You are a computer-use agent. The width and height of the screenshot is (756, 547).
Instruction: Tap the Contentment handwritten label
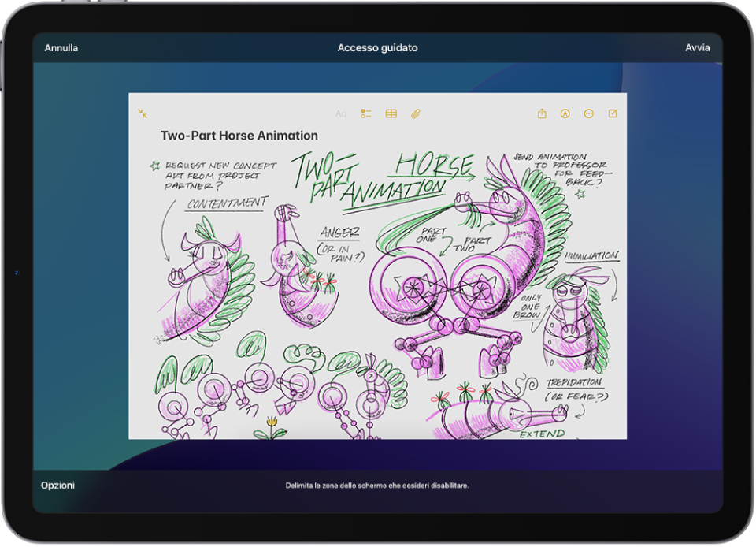[x=228, y=203]
